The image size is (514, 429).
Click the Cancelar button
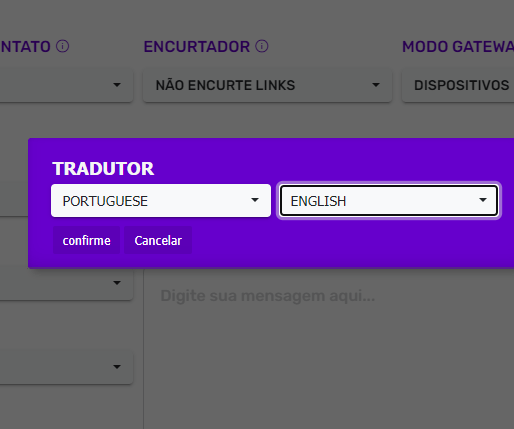click(x=158, y=240)
